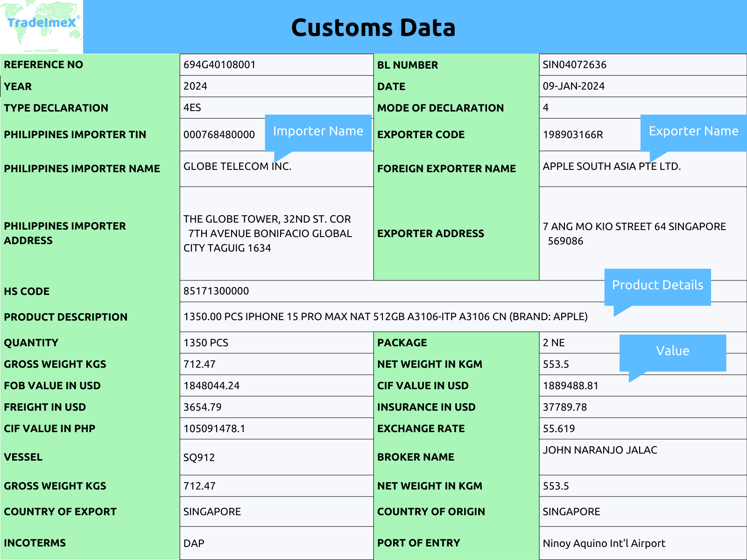Select mode of declaration value 4
The width and height of the screenshot is (747, 560).
point(545,107)
